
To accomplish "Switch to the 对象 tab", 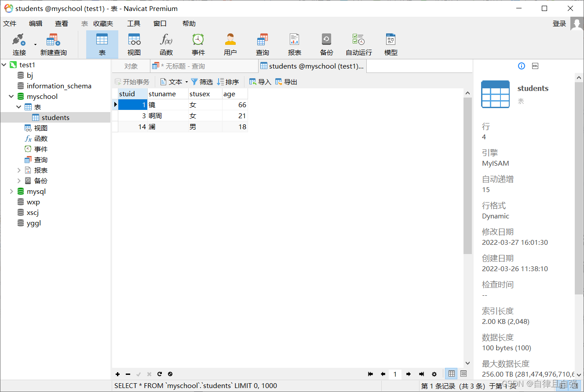I will pyautogui.click(x=131, y=66).
